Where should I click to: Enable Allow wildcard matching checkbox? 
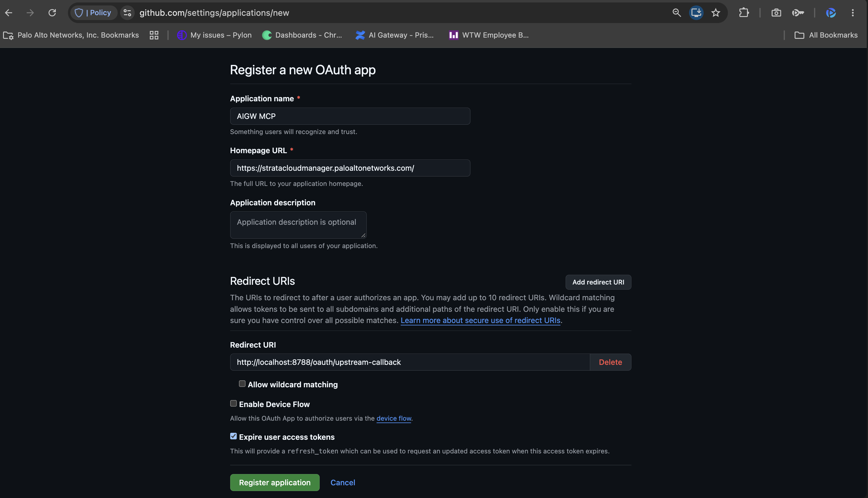(x=242, y=384)
